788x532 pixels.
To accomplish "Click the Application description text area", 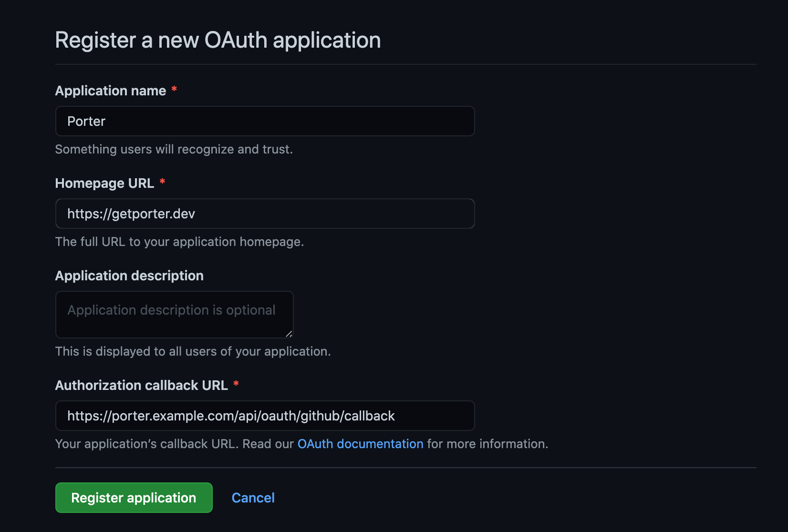I will (174, 315).
